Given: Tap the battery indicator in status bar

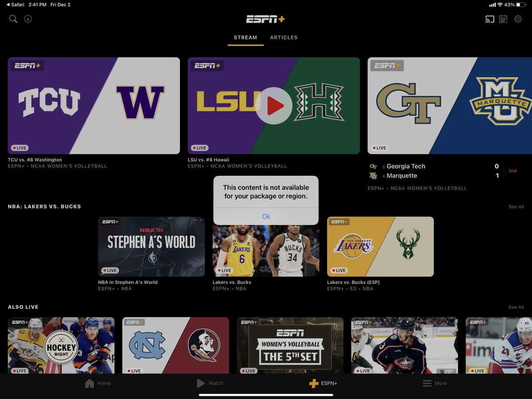Looking at the screenshot, I should [520, 4].
